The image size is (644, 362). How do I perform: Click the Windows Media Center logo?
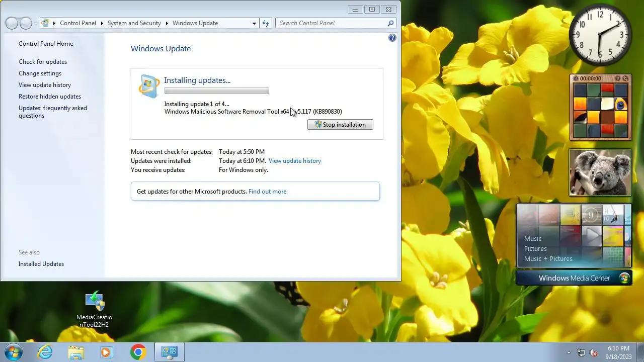(x=624, y=278)
